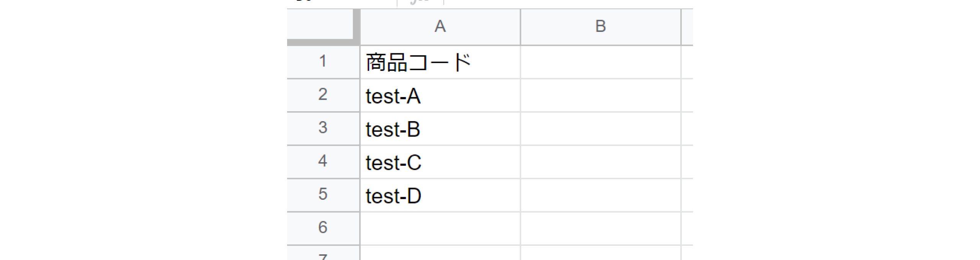Select empty cell B5 beside test-D
Viewport: 980px width, 260px height.
600,195
